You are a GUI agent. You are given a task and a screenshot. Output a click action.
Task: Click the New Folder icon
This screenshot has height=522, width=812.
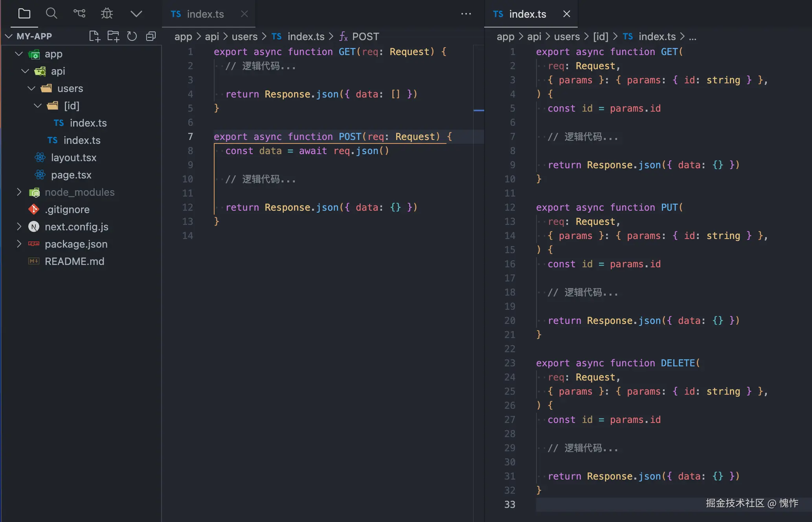(113, 36)
